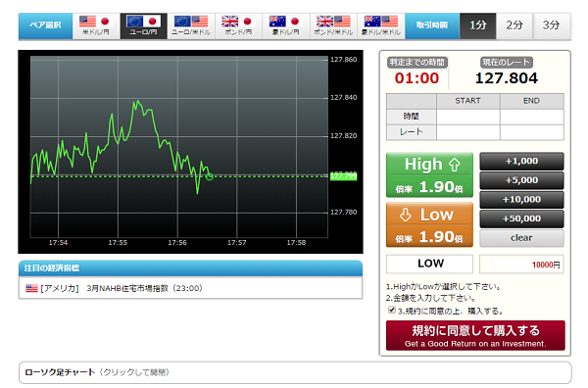This screenshot has height=388, width=588.
Task: Select the AUD/JPY currency pair flags
Action: 286,22
